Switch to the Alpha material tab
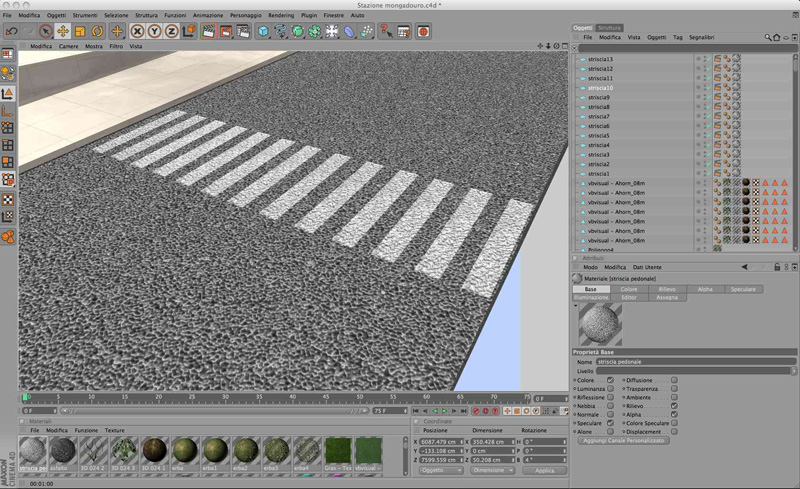This screenshot has width=800, height=489. 705,289
